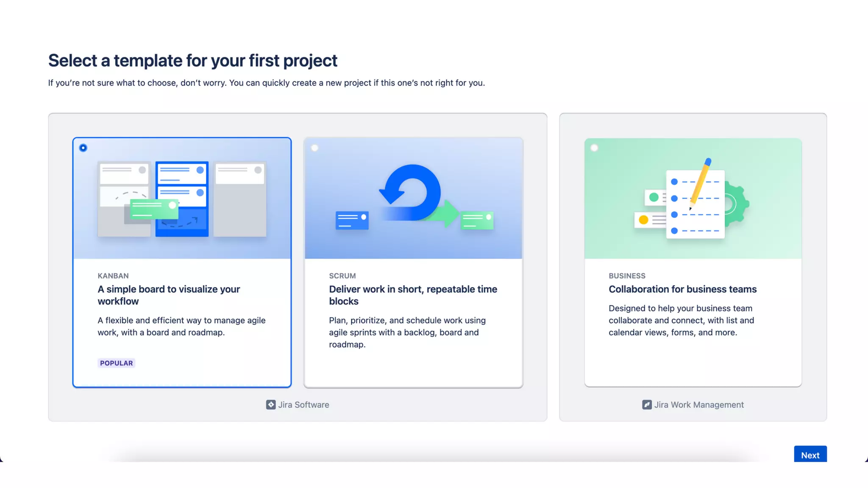Select the Kanban template radio button
868x488 pixels.
point(83,148)
